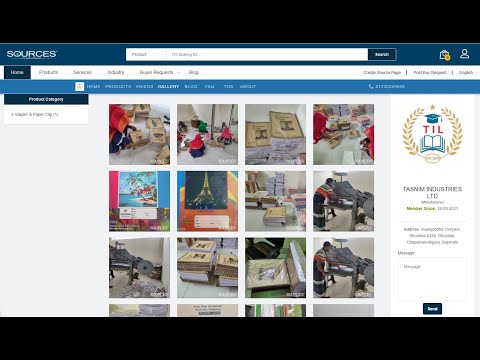Open second-row thumbnail of man at cutting machine

tap(343, 201)
